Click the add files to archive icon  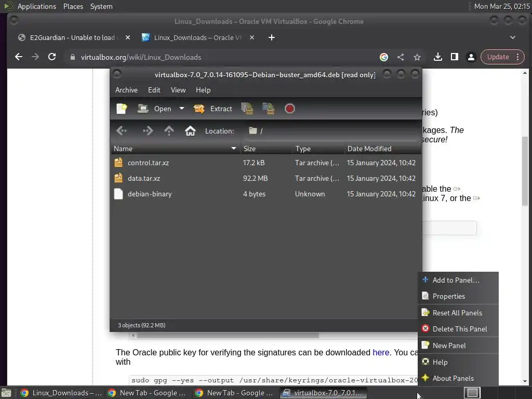(x=247, y=109)
